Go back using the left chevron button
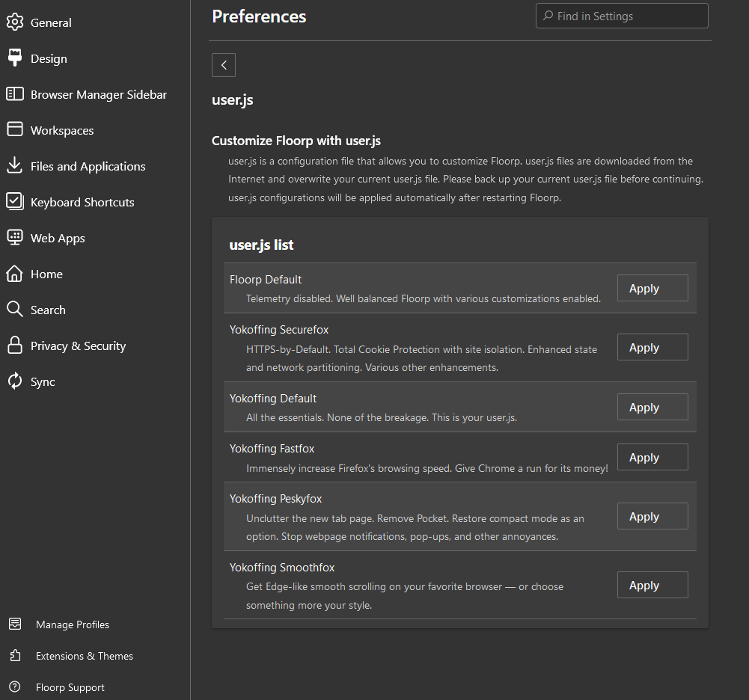 click(x=224, y=65)
